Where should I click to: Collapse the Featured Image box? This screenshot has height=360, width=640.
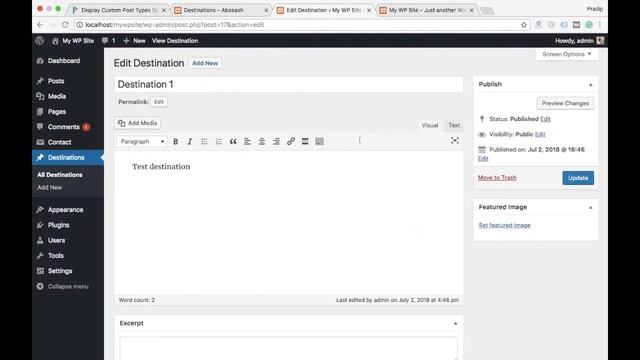click(x=590, y=207)
